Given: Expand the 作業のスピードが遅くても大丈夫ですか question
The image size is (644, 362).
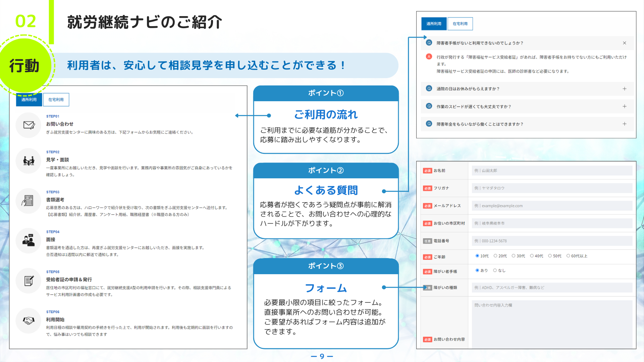Looking at the screenshot, I should click(x=624, y=106).
